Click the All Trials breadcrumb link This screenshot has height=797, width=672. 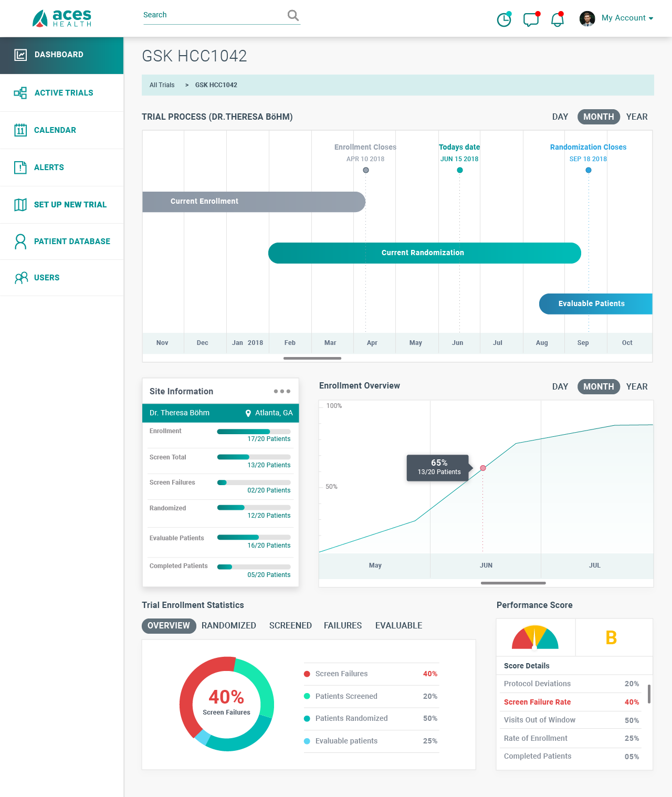coord(162,85)
